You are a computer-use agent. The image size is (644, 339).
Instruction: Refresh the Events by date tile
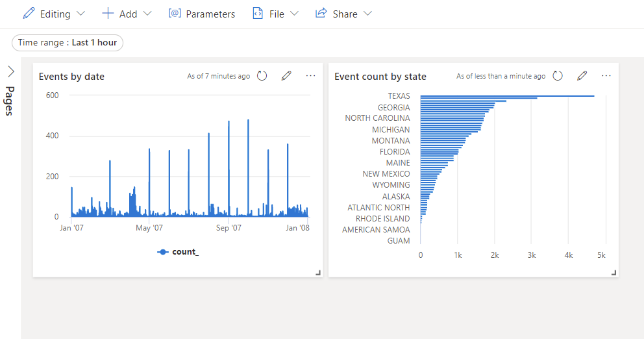[x=262, y=76]
